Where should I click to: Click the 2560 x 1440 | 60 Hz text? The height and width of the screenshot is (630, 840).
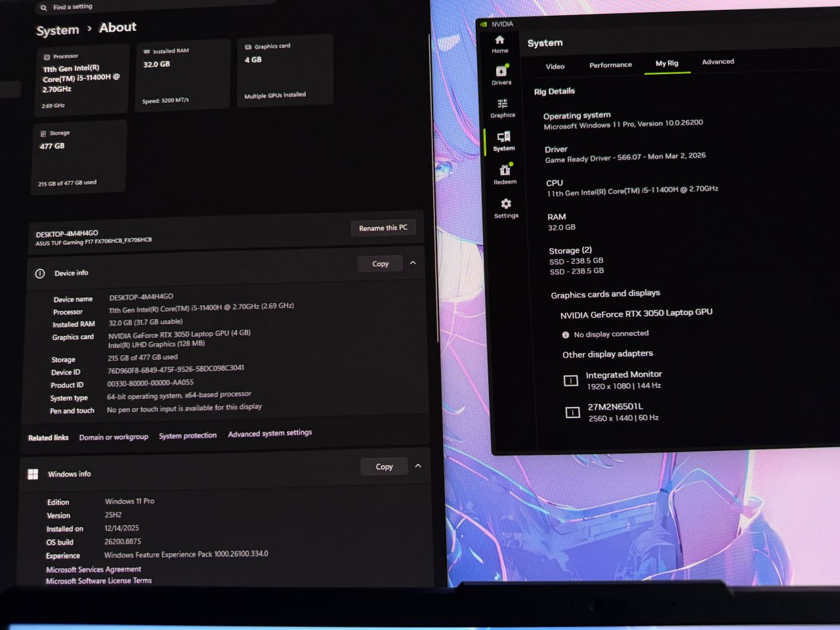[x=623, y=418]
